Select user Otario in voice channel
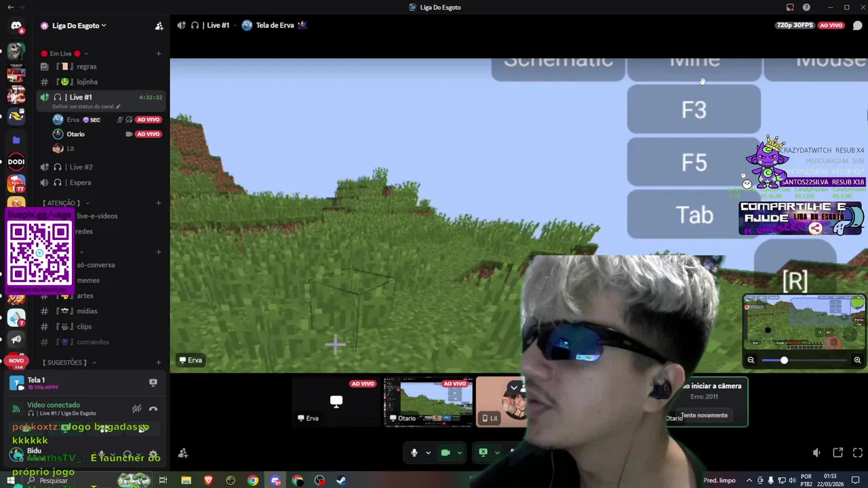Screen dimensions: 868x488 point(107,134)
